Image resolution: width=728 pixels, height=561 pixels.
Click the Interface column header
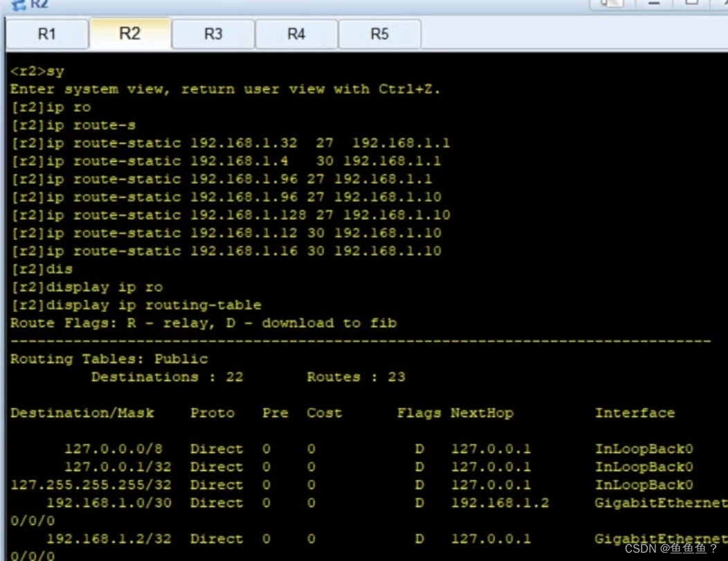(x=635, y=413)
